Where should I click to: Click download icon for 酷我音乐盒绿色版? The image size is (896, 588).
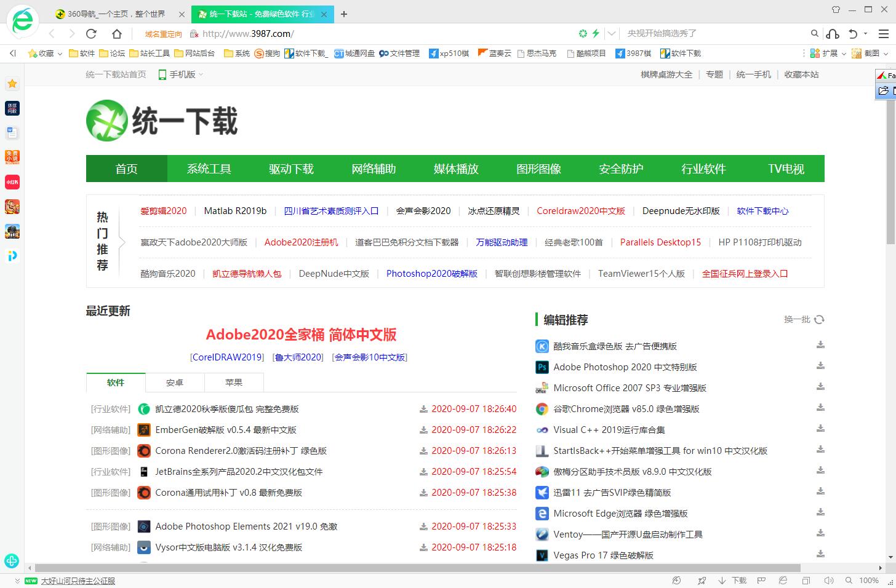(x=820, y=345)
